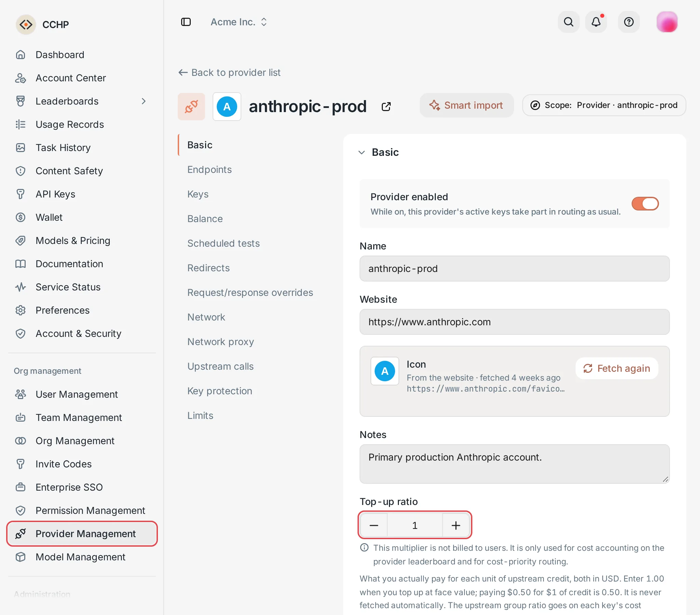
Task: Click Fetch again for the icon
Action: pyautogui.click(x=617, y=368)
